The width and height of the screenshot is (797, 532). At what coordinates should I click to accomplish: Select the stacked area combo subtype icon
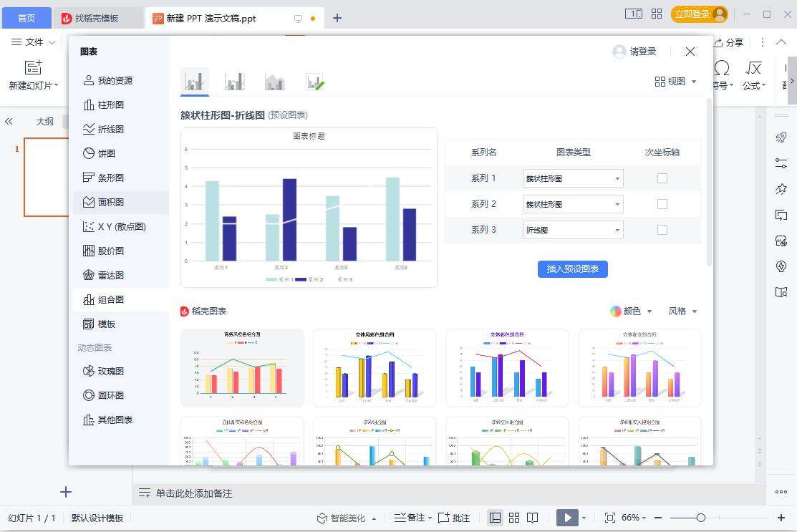click(274, 82)
